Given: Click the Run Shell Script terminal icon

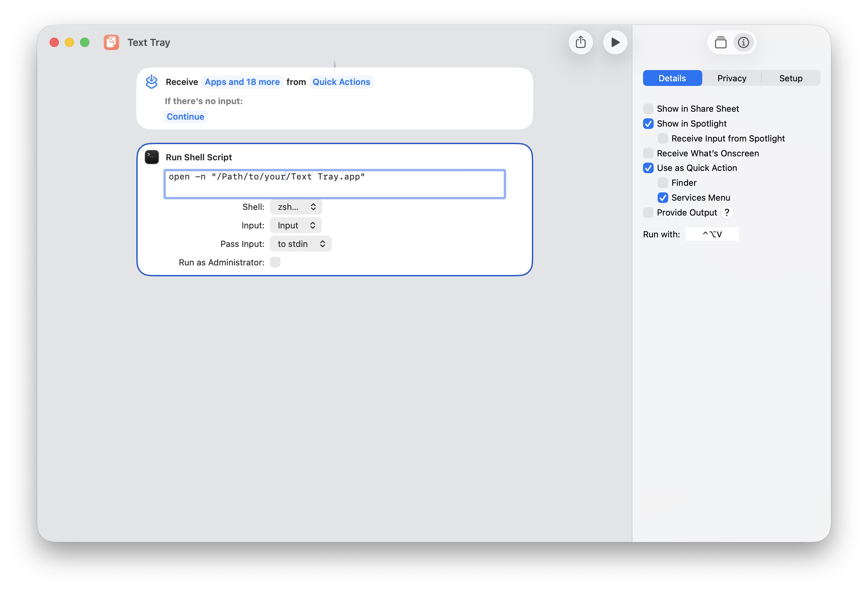Looking at the screenshot, I should [152, 157].
